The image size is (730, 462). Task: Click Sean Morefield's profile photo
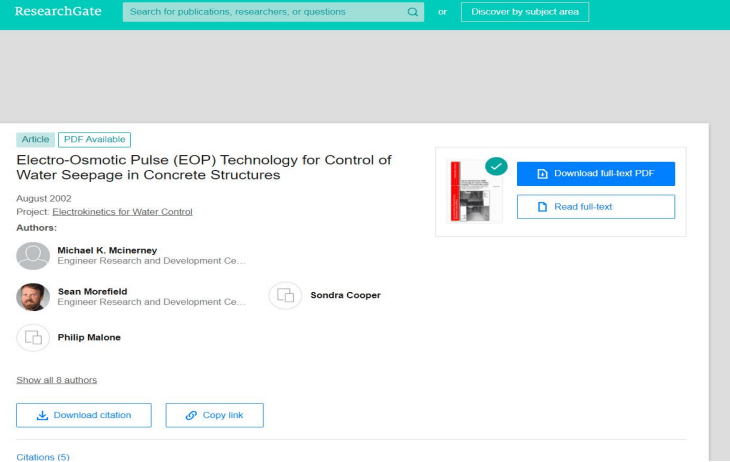coord(33,297)
